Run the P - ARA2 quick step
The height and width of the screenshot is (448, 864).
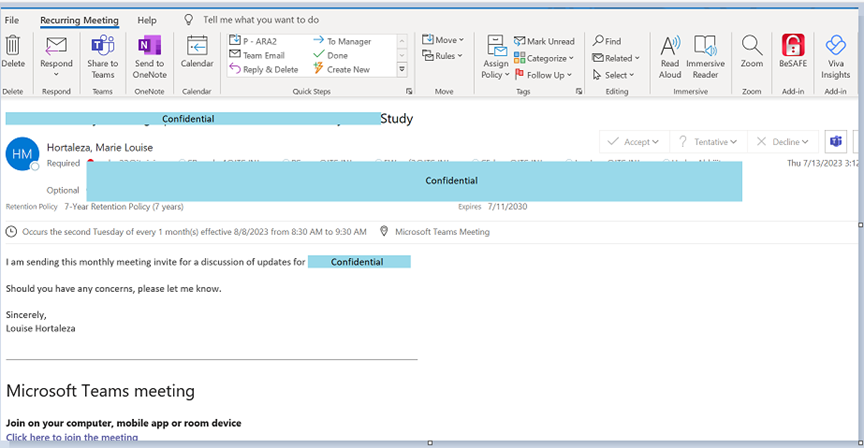click(253, 41)
